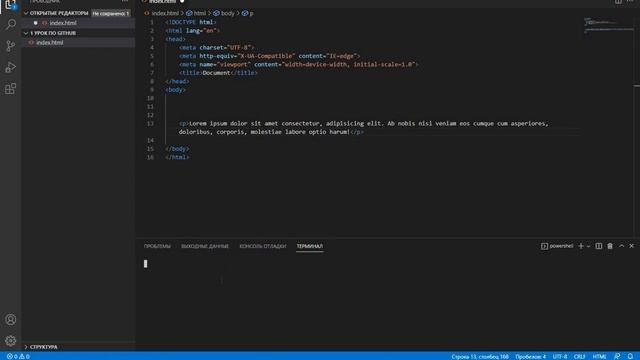Click body element icon in breadcrumb

[216, 13]
